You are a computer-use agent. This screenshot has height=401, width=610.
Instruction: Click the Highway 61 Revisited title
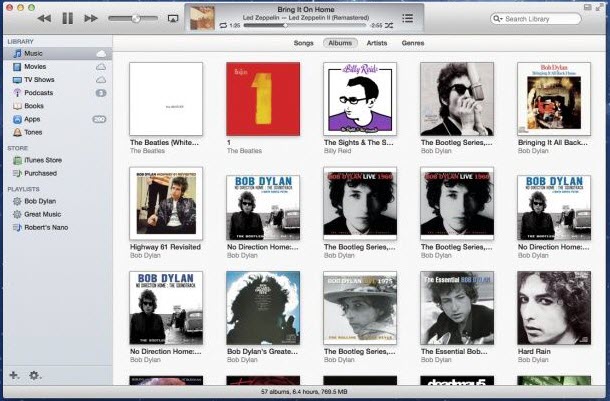[165, 247]
